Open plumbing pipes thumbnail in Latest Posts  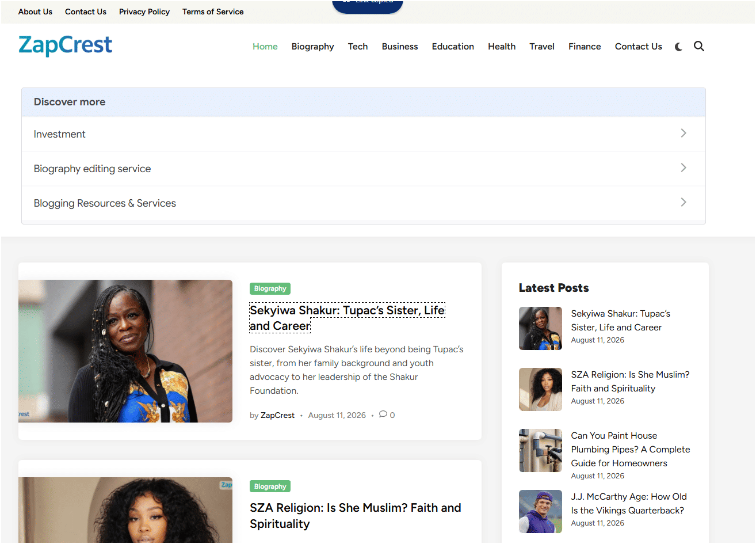(540, 450)
